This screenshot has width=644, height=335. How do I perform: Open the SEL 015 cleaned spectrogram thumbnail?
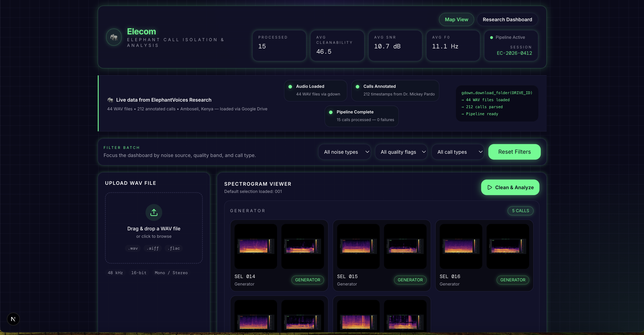(x=405, y=246)
